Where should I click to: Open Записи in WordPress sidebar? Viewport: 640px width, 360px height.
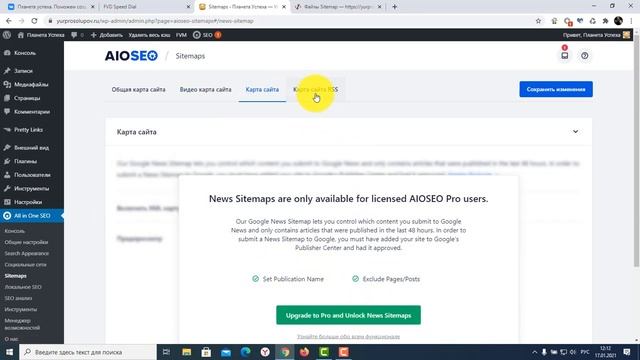tap(23, 71)
